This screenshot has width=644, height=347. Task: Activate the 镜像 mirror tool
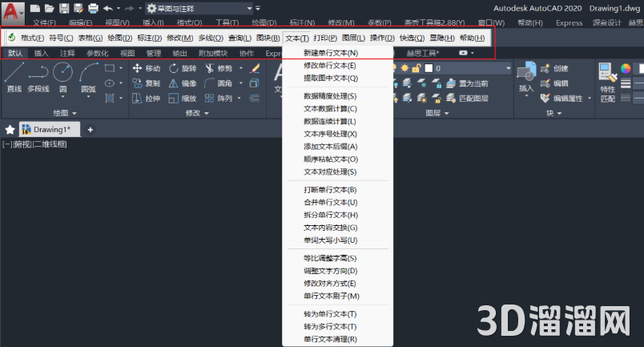(x=183, y=83)
